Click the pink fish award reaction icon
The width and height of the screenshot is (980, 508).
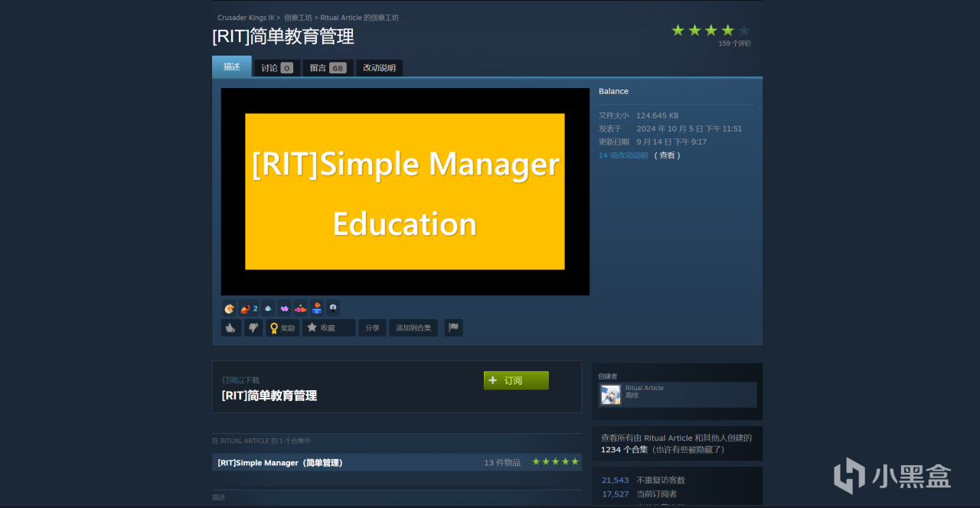pyautogui.click(x=300, y=308)
